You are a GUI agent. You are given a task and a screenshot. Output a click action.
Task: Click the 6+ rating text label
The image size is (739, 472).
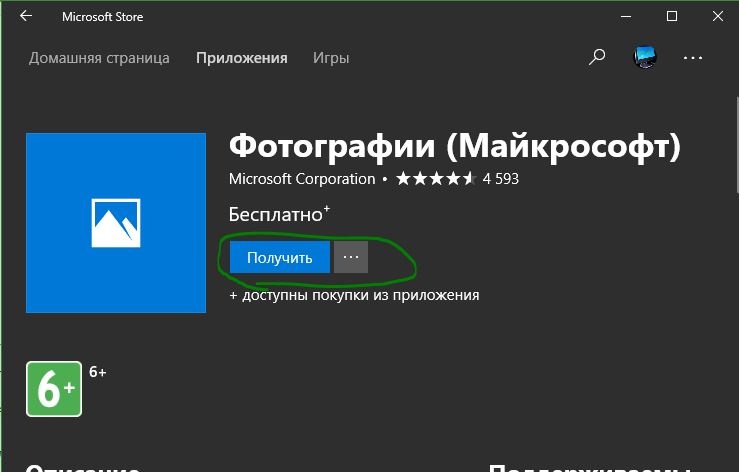pyautogui.click(x=98, y=372)
